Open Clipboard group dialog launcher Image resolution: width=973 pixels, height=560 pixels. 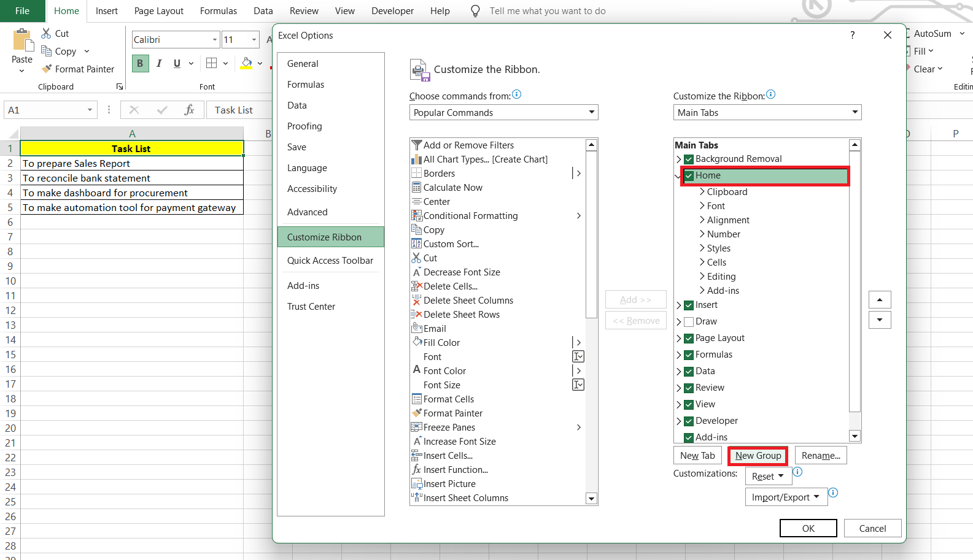tap(120, 86)
